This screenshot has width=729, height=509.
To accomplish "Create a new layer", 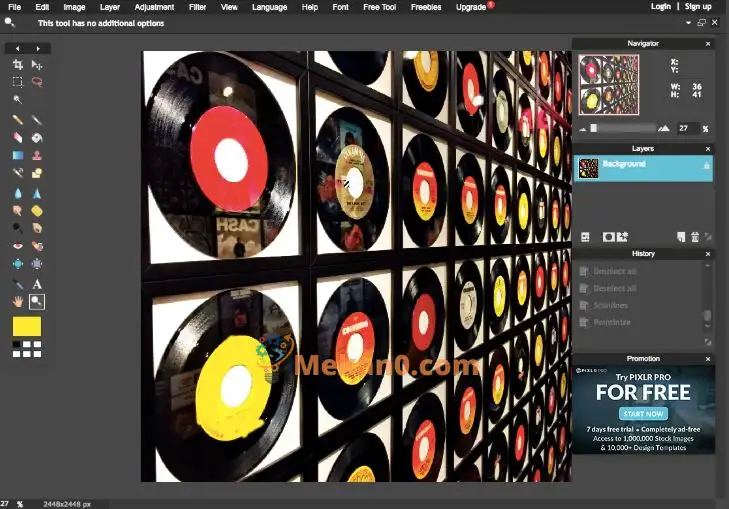I will click(x=681, y=237).
